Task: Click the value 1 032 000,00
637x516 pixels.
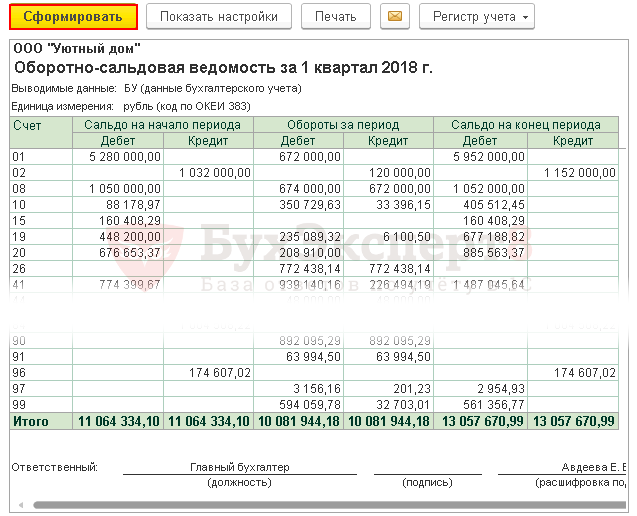Action: click(214, 173)
